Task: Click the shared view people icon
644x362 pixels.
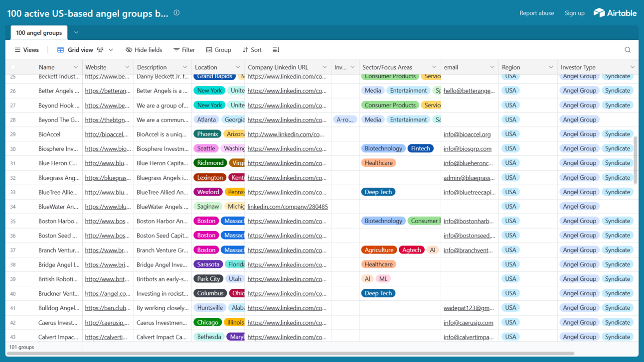Action: (x=100, y=50)
